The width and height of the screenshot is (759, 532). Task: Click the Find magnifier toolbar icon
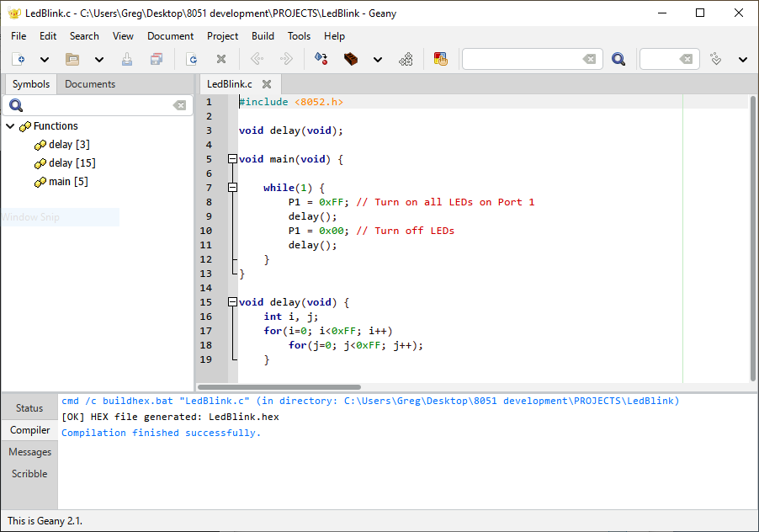pyautogui.click(x=618, y=59)
